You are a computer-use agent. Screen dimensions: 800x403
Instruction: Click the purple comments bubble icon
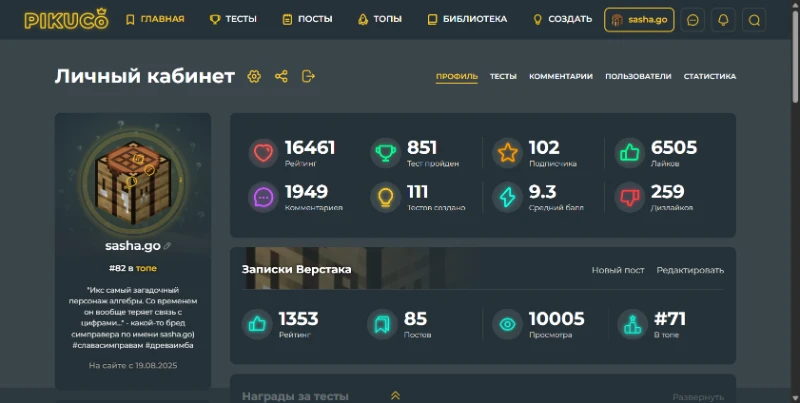click(263, 197)
